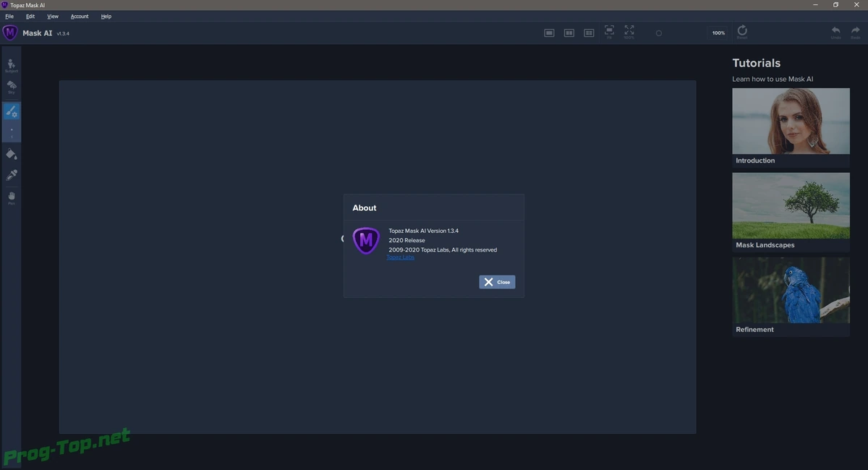This screenshot has height=470, width=868.
Task: Open the Help menu
Action: coord(106,16)
